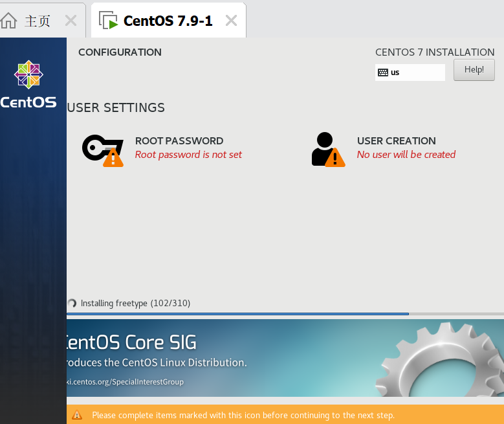Viewport: 504px width, 424px height.
Task: Click CENTOS 7 INSTALLATION title
Action: point(435,52)
